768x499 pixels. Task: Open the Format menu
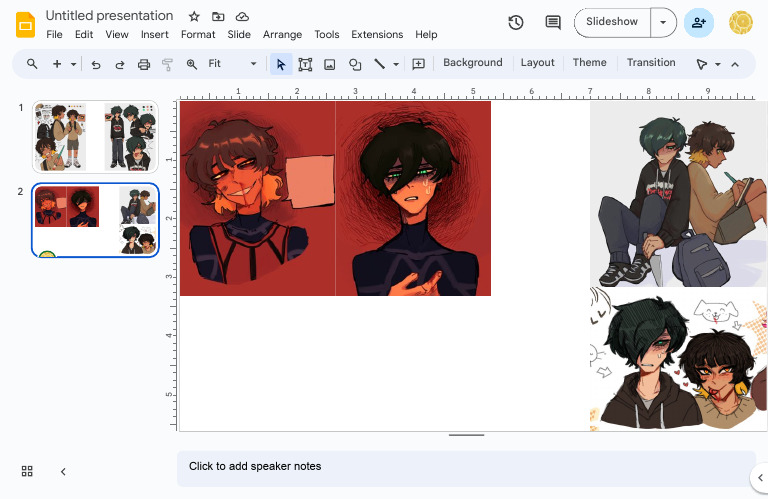(198, 35)
